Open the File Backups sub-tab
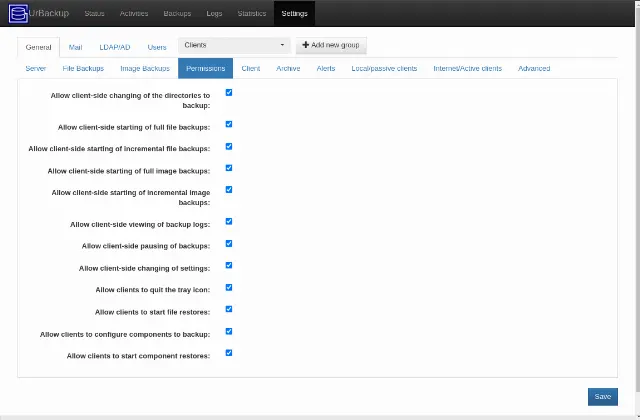This screenshot has width=640, height=420. [83, 69]
